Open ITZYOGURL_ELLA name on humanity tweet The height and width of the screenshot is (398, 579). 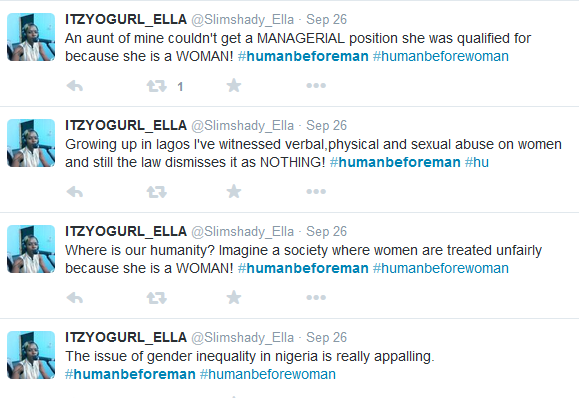(126, 231)
